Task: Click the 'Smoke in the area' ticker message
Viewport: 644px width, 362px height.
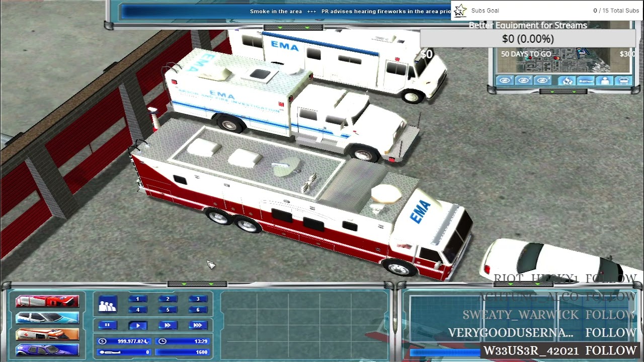Action: pos(276,11)
